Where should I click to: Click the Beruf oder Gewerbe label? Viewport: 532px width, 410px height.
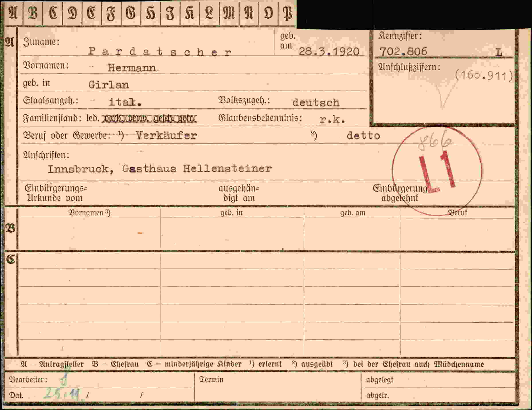(x=67, y=136)
